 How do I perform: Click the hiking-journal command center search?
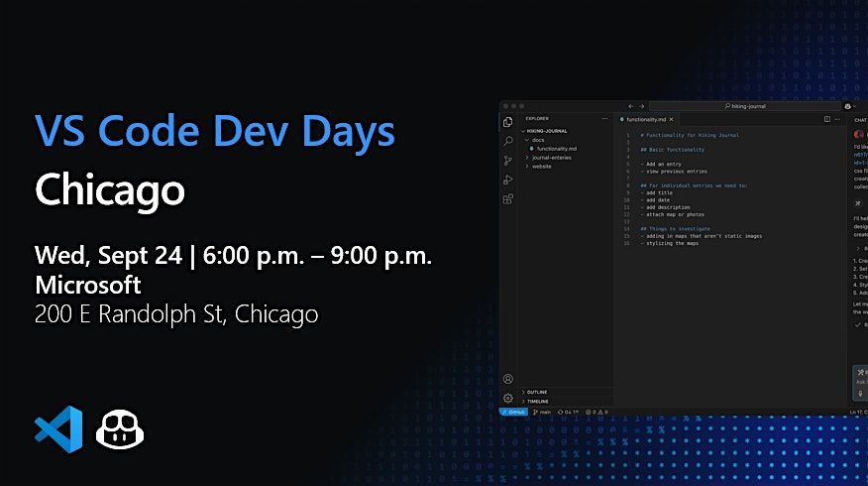(x=745, y=106)
